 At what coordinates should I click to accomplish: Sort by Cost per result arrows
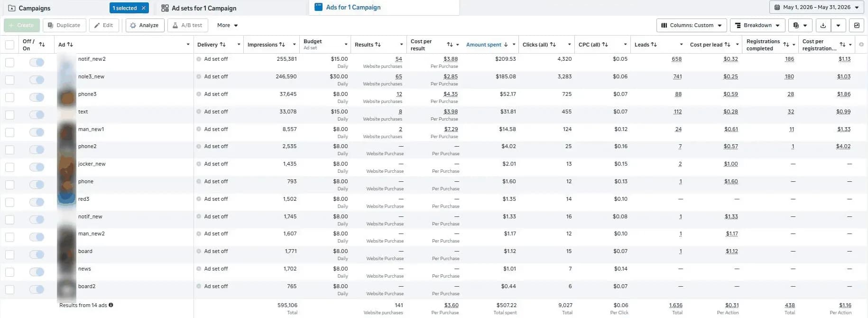450,45
